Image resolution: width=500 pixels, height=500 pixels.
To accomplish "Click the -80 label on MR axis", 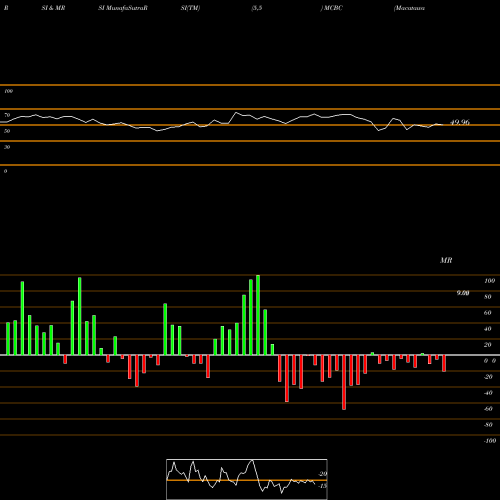I will coord(488,425).
